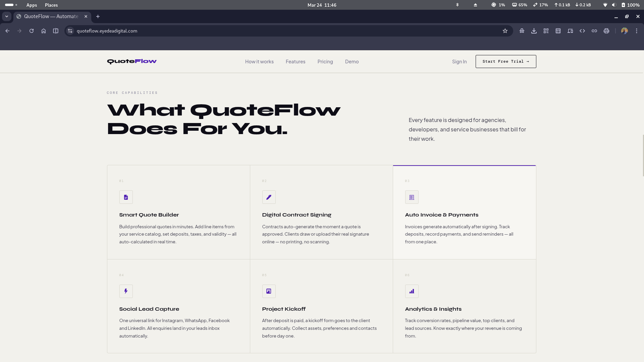The image size is (644, 362).
Task: Click the Analytics & Insights chart icon
Action: [412, 291]
